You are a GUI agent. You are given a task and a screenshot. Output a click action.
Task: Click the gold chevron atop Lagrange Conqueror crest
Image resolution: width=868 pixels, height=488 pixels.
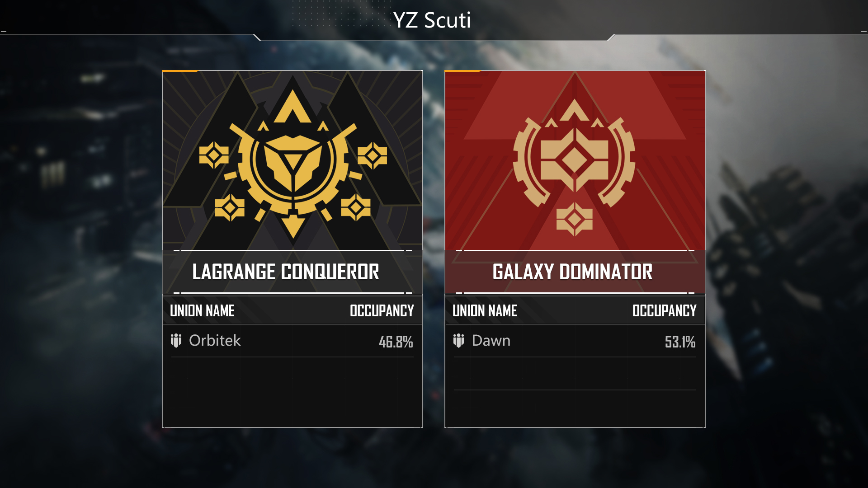tap(292, 107)
